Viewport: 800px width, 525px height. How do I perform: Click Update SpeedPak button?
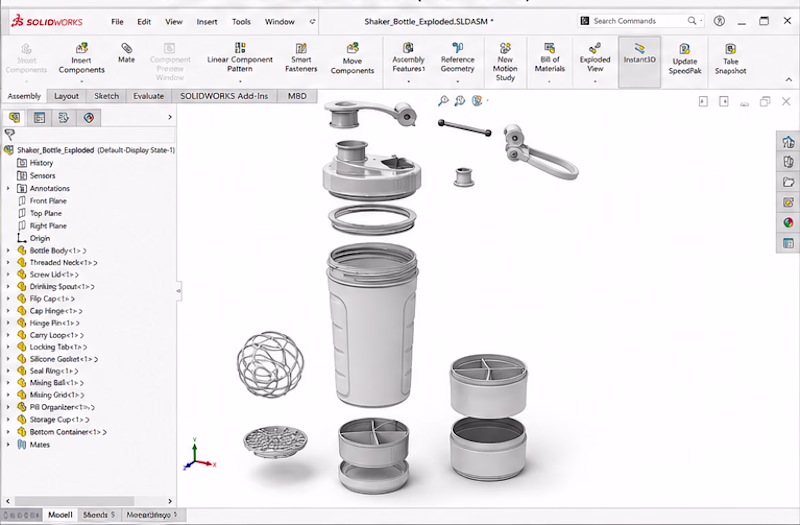(x=685, y=59)
